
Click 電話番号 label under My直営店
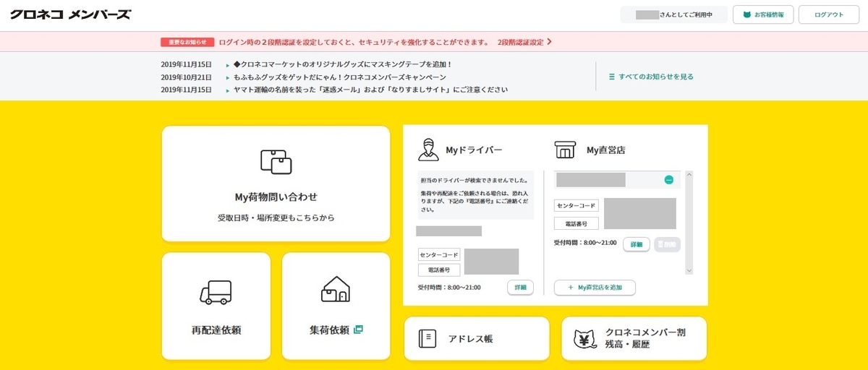576,223
